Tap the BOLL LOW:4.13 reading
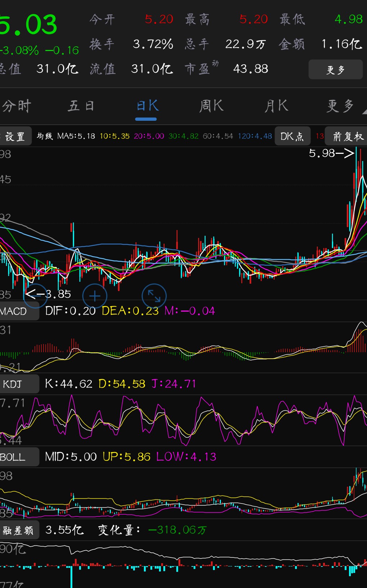The height and width of the screenshot is (588, 367). (186, 457)
